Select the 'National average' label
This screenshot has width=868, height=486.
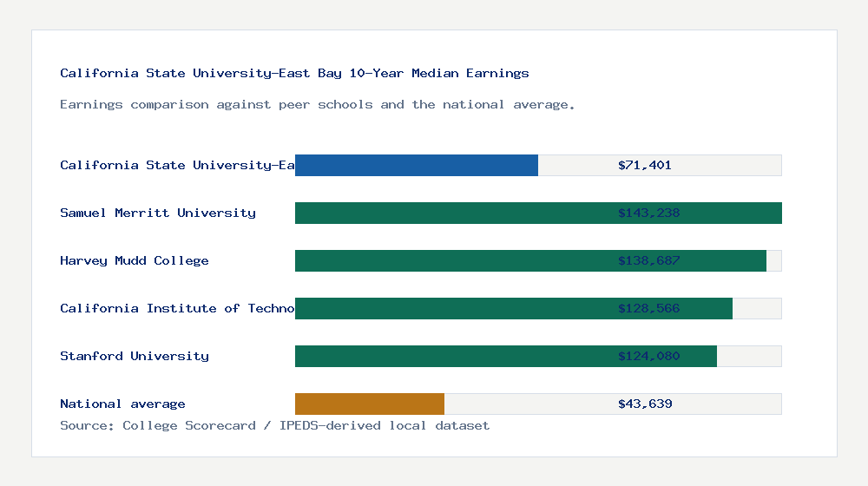click(122, 404)
